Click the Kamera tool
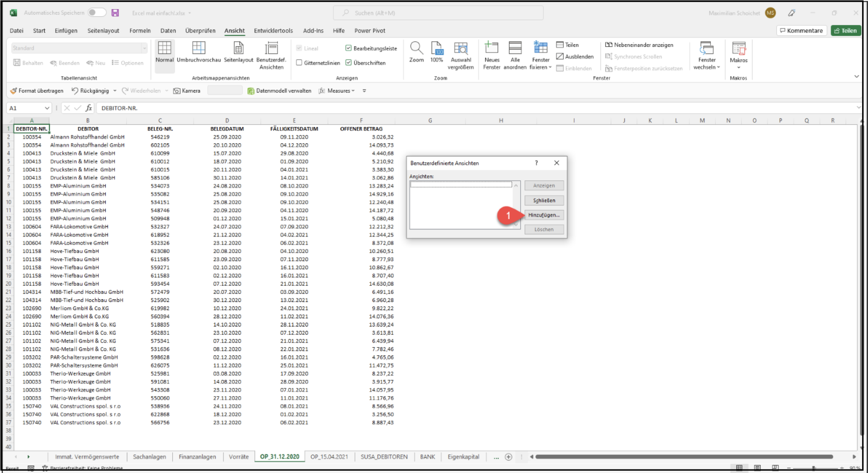 (187, 90)
